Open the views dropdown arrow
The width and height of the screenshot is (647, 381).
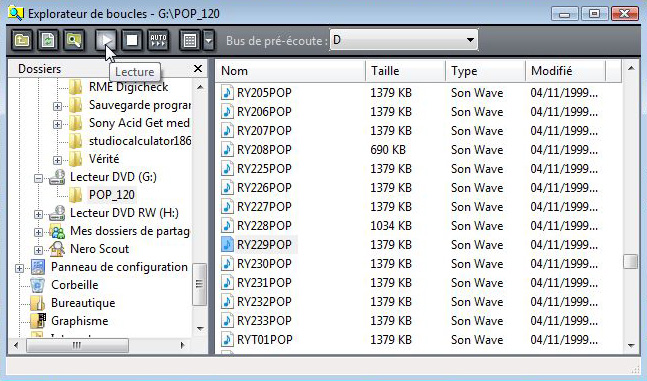pyautogui.click(x=208, y=40)
